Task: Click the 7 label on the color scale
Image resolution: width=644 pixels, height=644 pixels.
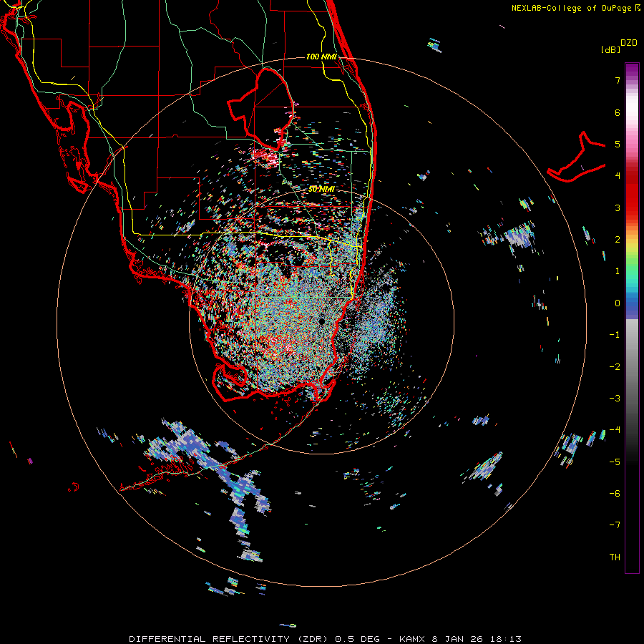Action: click(618, 80)
